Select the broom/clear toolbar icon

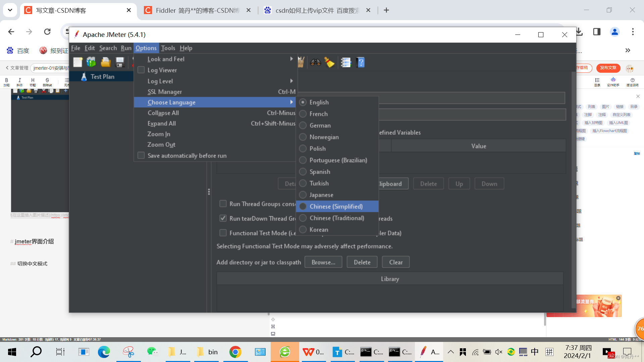pos(330,62)
